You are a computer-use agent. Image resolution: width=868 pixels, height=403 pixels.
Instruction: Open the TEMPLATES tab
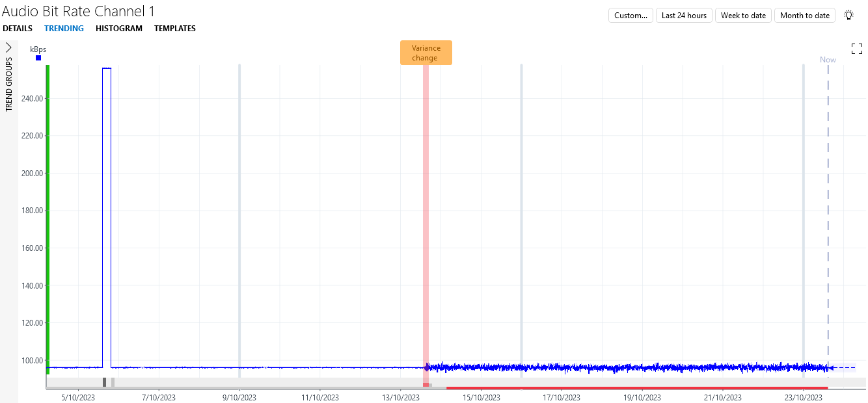click(175, 28)
